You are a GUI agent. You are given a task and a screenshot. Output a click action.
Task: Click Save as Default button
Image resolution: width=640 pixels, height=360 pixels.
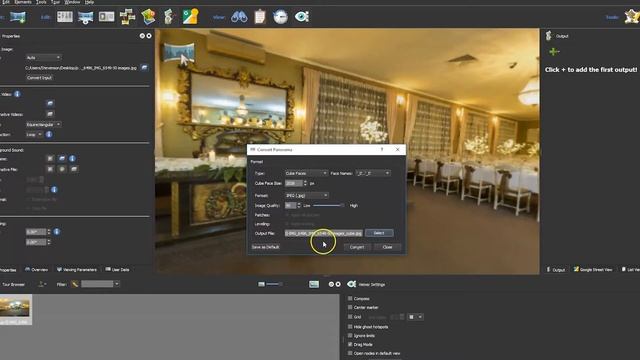coord(265,247)
